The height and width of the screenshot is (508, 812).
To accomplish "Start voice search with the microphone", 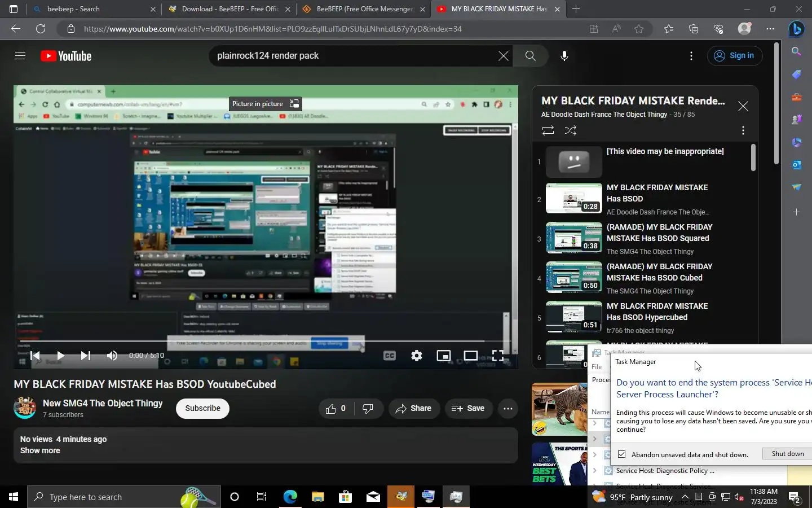I will click(564, 56).
